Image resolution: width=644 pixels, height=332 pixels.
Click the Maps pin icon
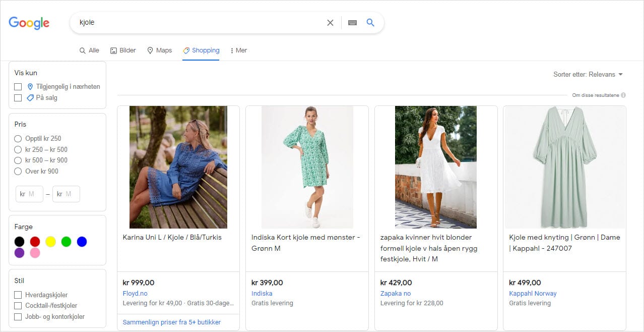(150, 50)
